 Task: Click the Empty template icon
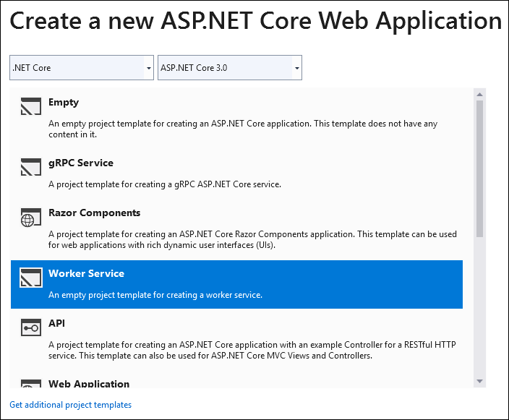tap(31, 106)
